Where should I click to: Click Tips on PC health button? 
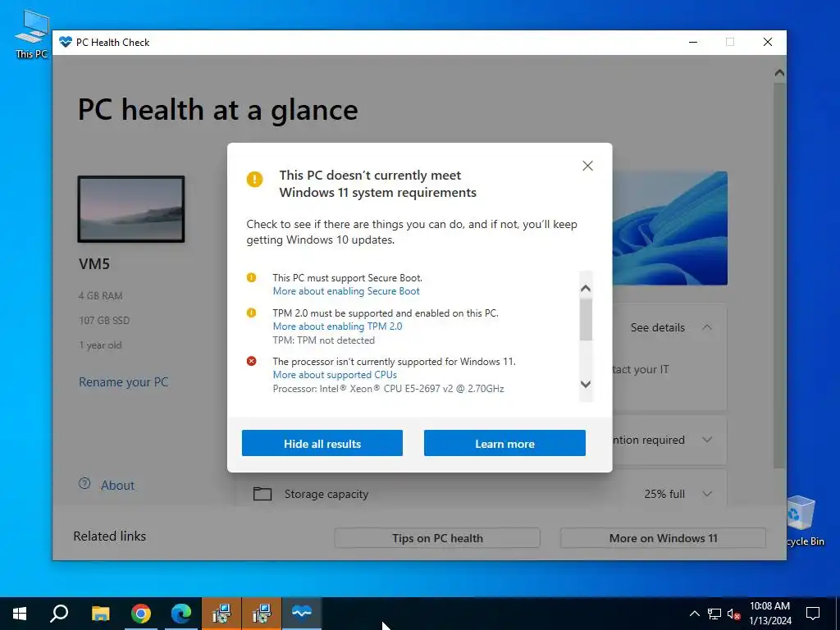point(437,538)
